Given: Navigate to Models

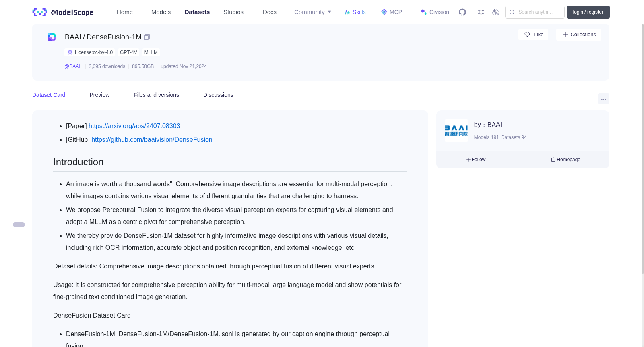Looking at the screenshot, I should click(161, 12).
